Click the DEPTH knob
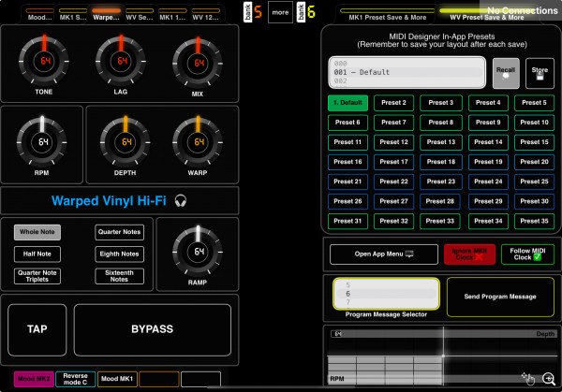 (126, 142)
